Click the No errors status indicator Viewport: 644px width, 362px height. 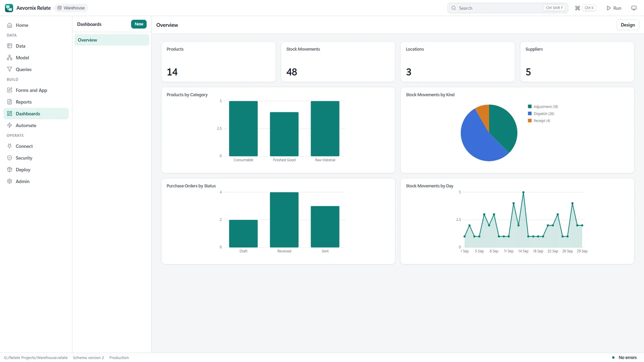pyautogui.click(x=624, y=358)
